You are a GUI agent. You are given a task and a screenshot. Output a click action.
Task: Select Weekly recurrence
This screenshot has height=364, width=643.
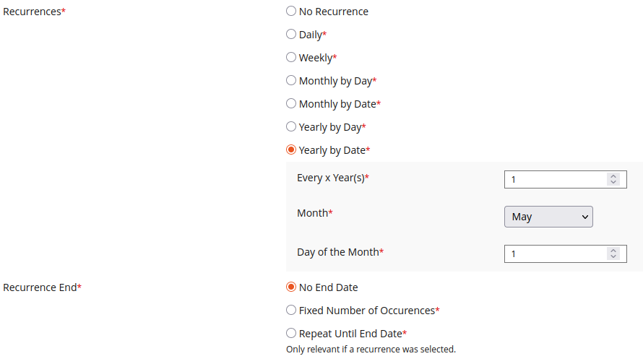[x=291, y=57]
